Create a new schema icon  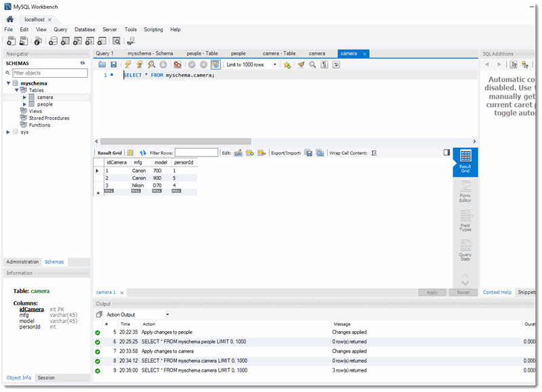[x=53, y=41]
